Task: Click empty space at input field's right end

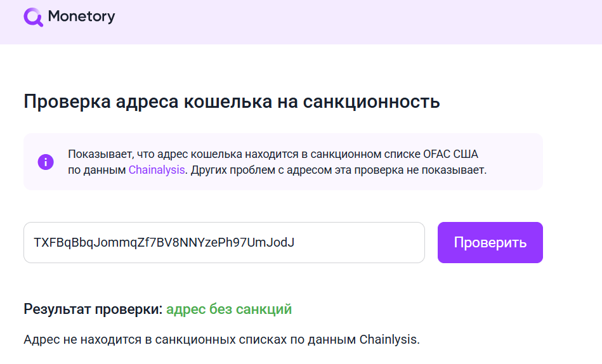Action: point(361,242)
